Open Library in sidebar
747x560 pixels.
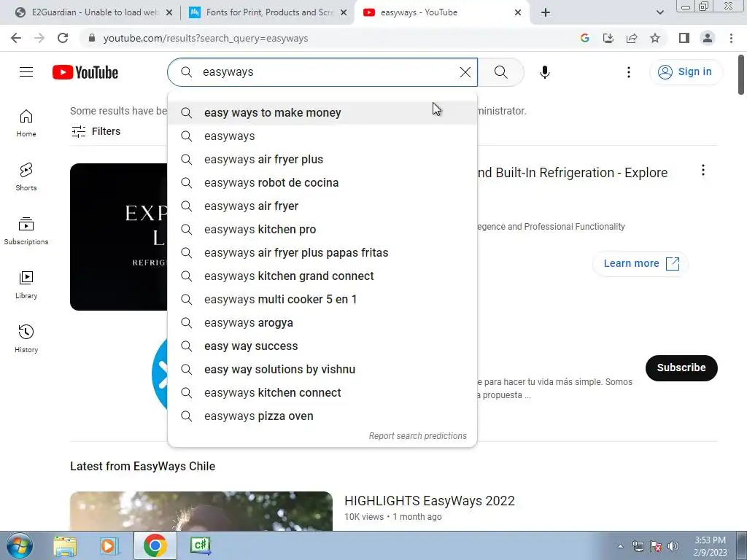(x=26, y=285)
